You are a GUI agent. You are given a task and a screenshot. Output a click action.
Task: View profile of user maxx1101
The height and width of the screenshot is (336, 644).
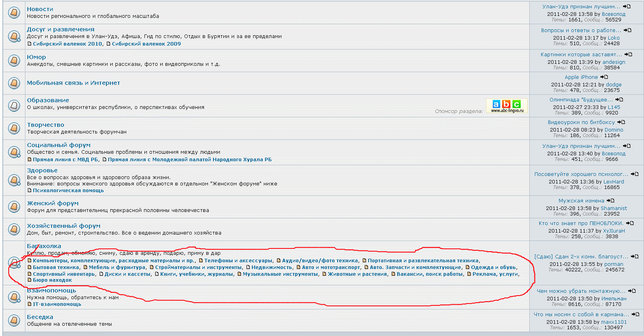tap(614, 322)
